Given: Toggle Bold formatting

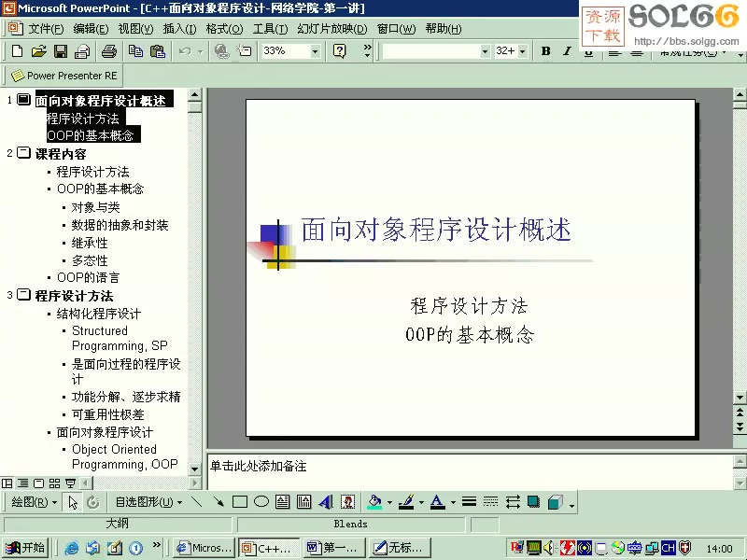Looking at the screenshot, I should click(546, 51).
